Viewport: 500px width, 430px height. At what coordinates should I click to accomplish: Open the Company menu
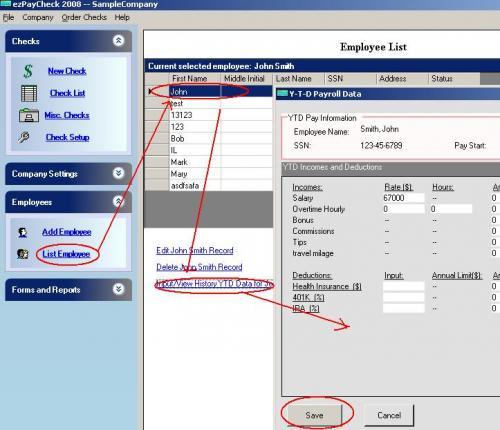point(38,17)
